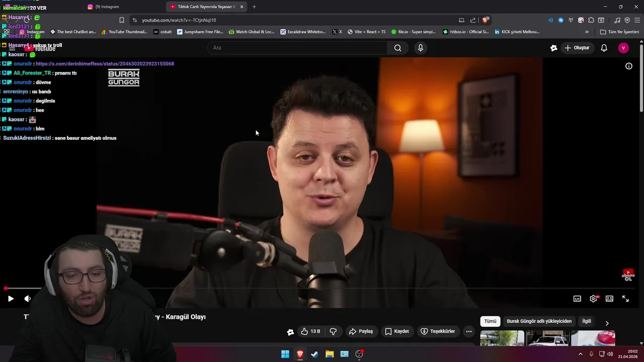Dislike the video
The image size is (644, 362).
pyautogui.click(x=333, y=331)
